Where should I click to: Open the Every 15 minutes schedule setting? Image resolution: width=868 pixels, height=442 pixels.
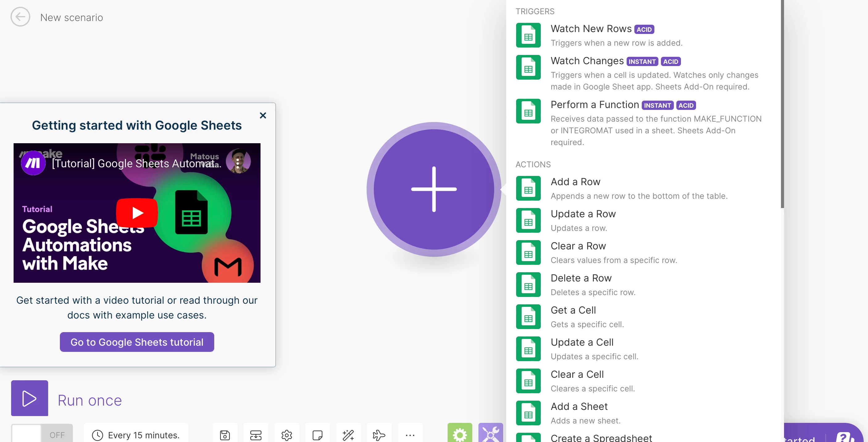tap(136, 435)
